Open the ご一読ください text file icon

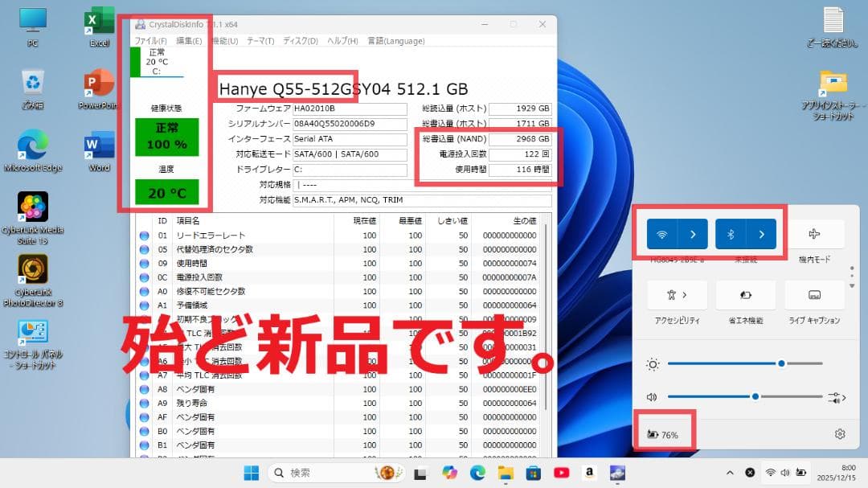(833, 26)
